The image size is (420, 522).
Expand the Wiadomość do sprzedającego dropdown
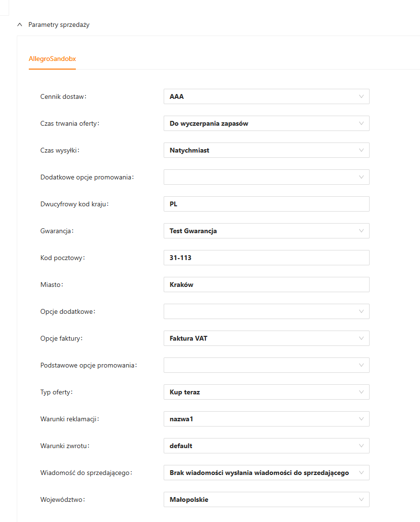266,473
